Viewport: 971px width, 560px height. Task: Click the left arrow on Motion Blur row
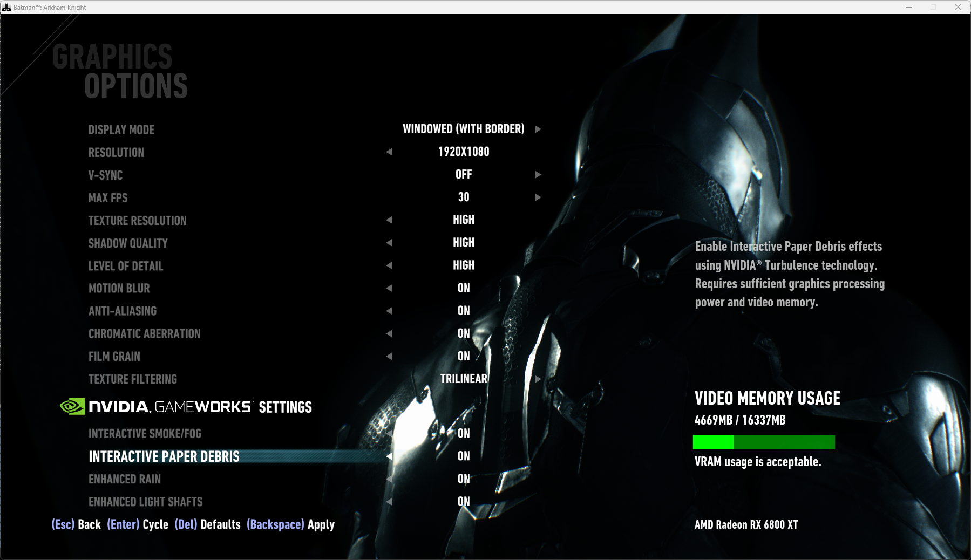[389, 288]
